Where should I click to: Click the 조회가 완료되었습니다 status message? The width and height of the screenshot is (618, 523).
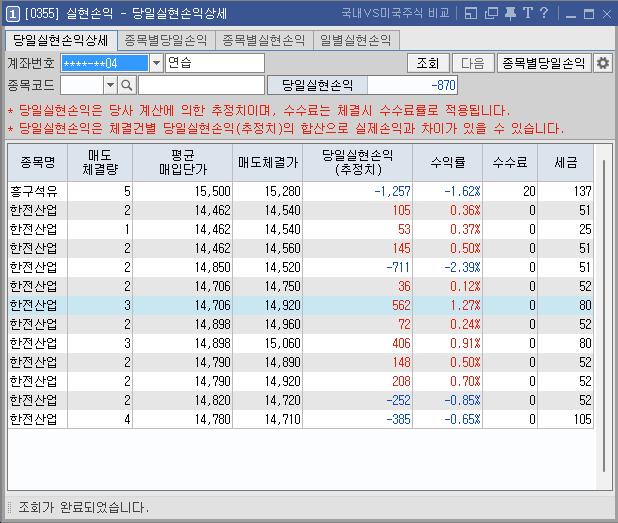coord(84,507)
